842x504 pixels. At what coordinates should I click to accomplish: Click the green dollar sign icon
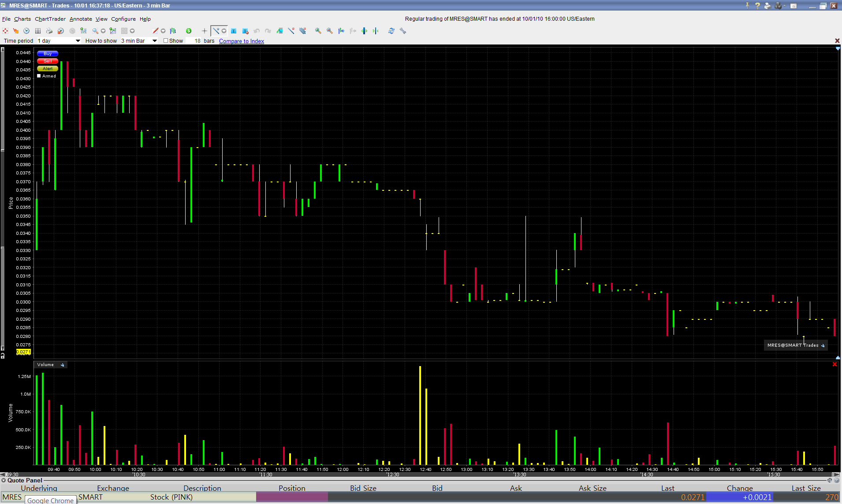(189, 31)
